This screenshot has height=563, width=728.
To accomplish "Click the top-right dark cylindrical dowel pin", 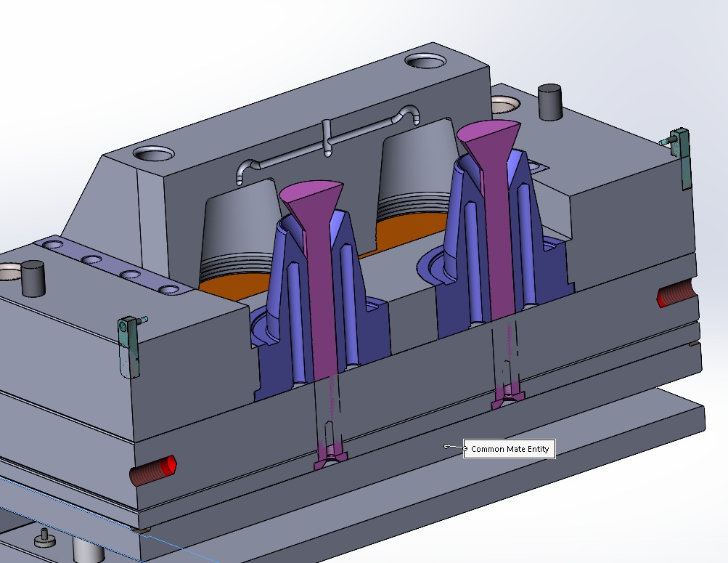I will click(x=550, y=102).
